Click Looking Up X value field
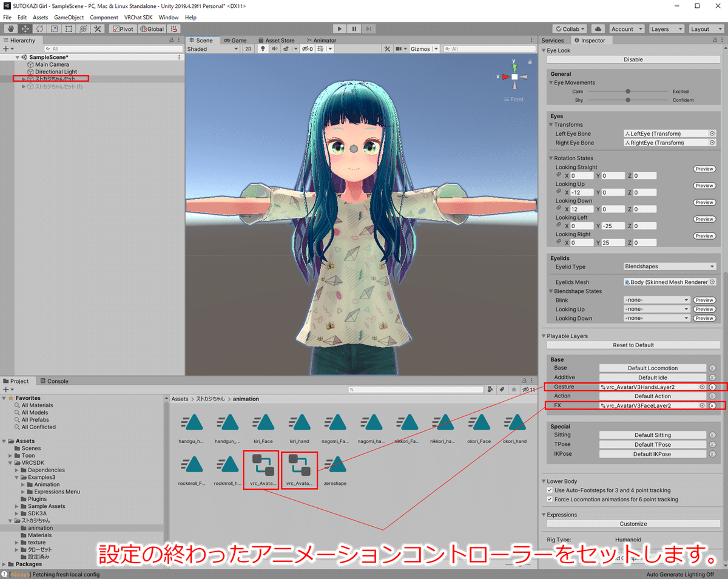This screenshot has width=728, height=579. click(581, 192)
